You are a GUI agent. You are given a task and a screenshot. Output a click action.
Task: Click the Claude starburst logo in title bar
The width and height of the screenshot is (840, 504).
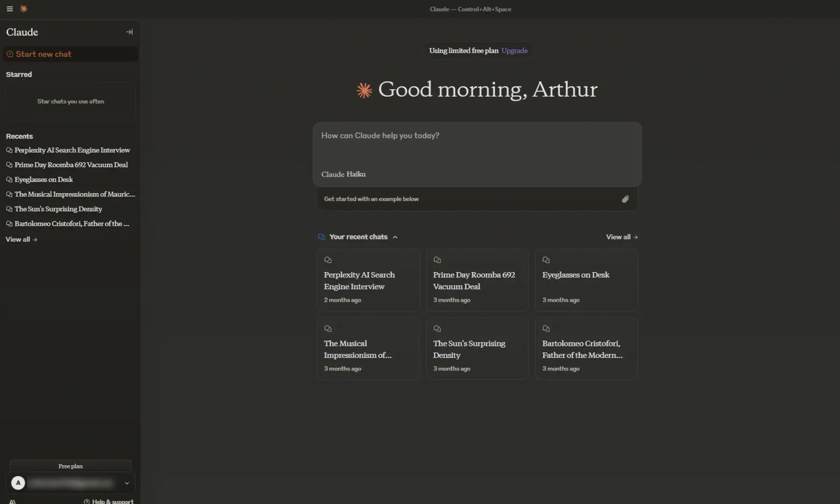(x=23, y=9)
